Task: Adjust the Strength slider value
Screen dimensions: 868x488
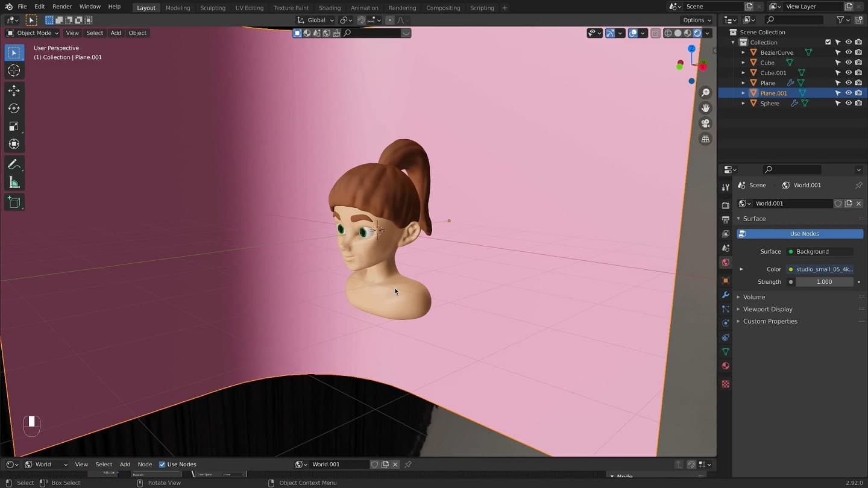Action: pos(824,282)
